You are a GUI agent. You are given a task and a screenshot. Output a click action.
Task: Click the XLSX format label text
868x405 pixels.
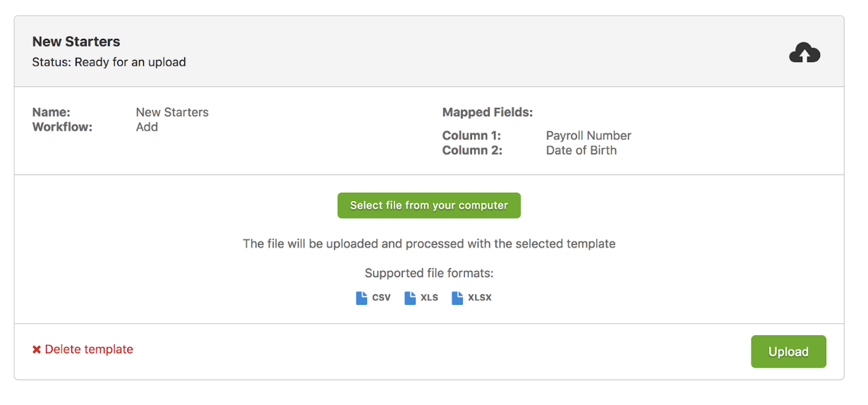(x=480, y=298)
